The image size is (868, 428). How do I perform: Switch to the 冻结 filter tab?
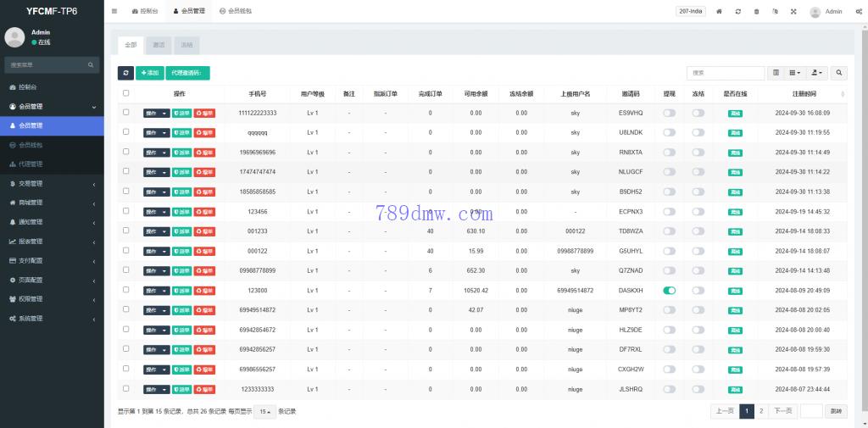pyautogui.click(x=186, y=44)
